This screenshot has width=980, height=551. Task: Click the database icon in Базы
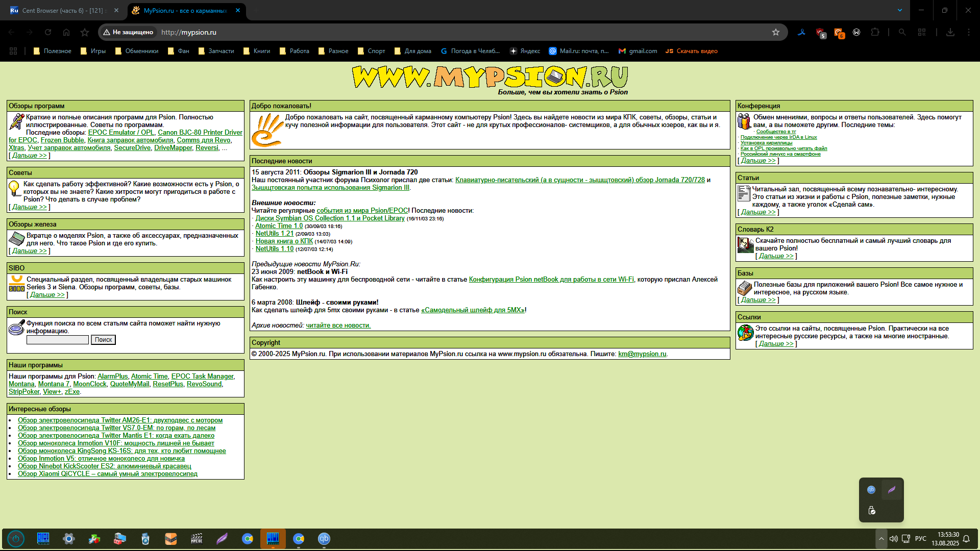745,288
